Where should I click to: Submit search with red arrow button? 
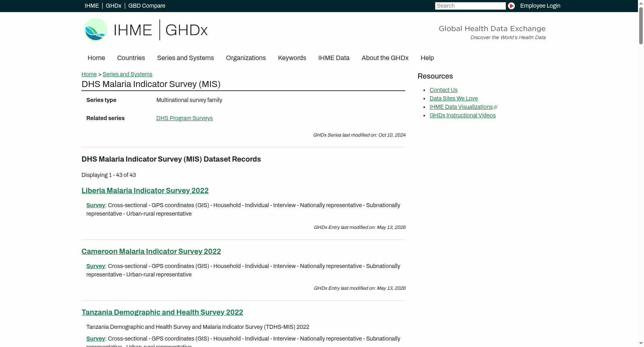[x=511, y=6]
